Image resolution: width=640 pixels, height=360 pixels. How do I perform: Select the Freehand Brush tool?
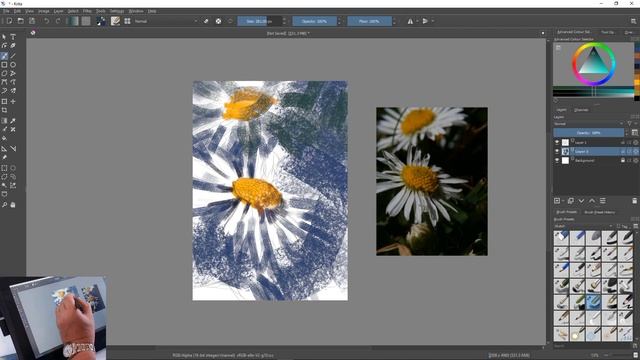point(4,56)
